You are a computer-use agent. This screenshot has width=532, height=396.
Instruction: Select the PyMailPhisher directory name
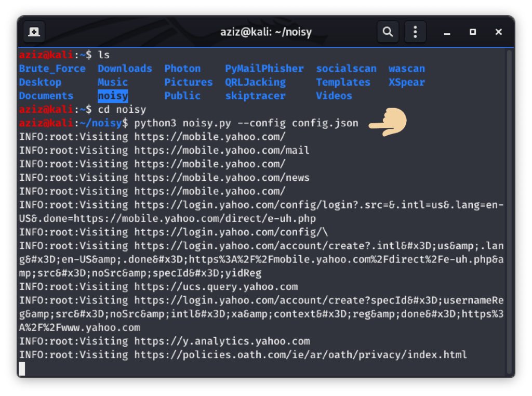click(264, 69)
